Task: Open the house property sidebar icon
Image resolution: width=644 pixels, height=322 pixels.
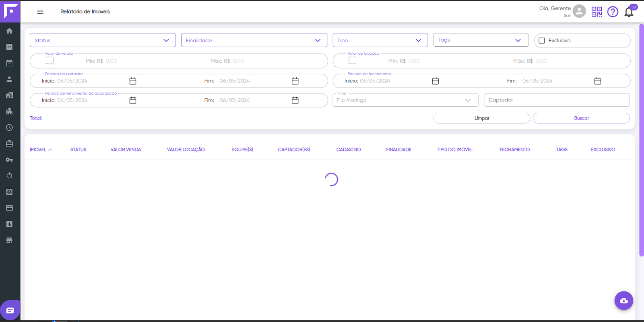Action: 9,95
